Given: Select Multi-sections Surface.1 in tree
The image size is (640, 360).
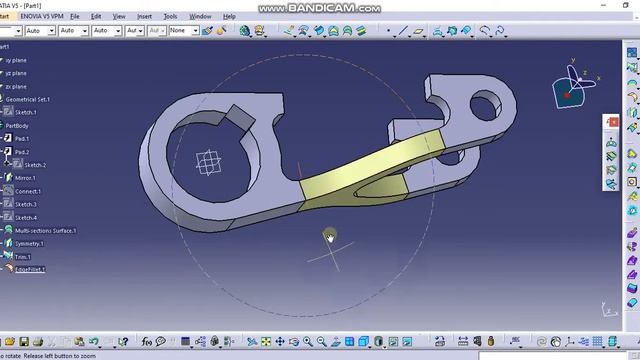Looking at the screenshot, I should click(46, 231).
